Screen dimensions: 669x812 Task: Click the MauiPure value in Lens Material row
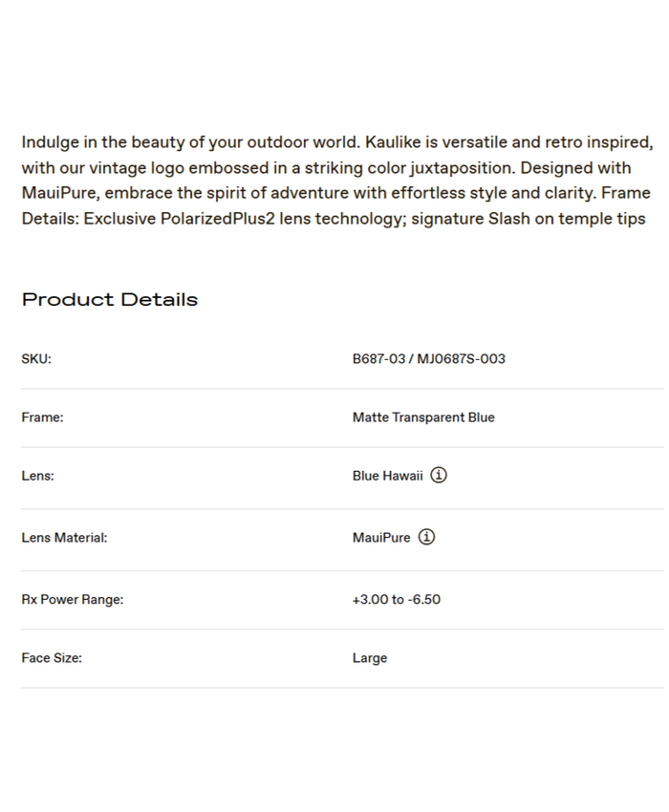(381, 538)
